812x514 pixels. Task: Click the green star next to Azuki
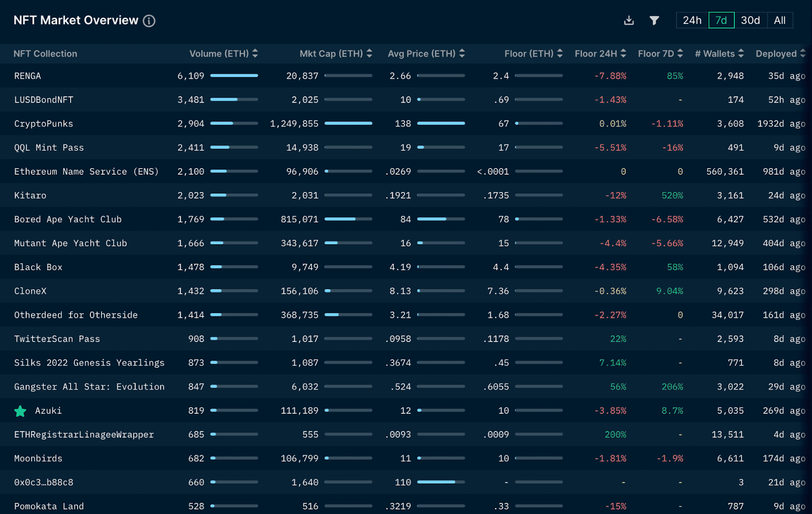pos(20,411)
